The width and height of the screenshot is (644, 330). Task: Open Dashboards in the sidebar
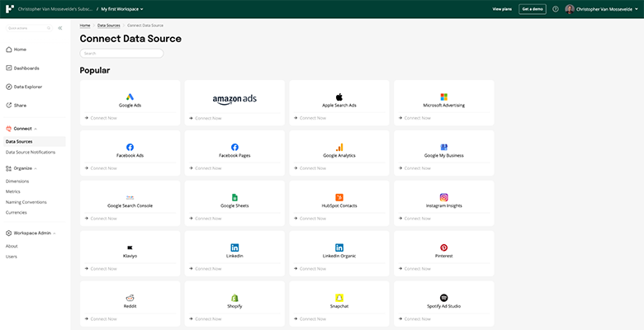point(22,68)
